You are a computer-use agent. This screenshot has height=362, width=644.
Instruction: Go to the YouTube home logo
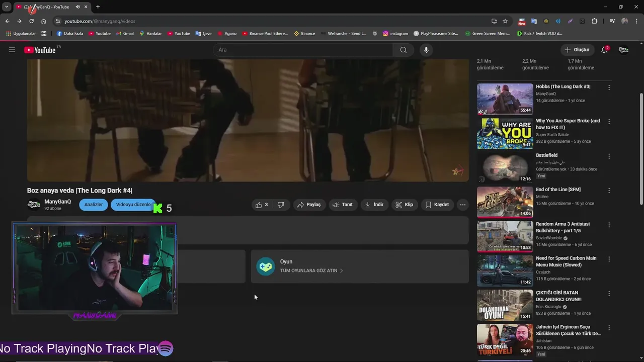coord(40,50)
